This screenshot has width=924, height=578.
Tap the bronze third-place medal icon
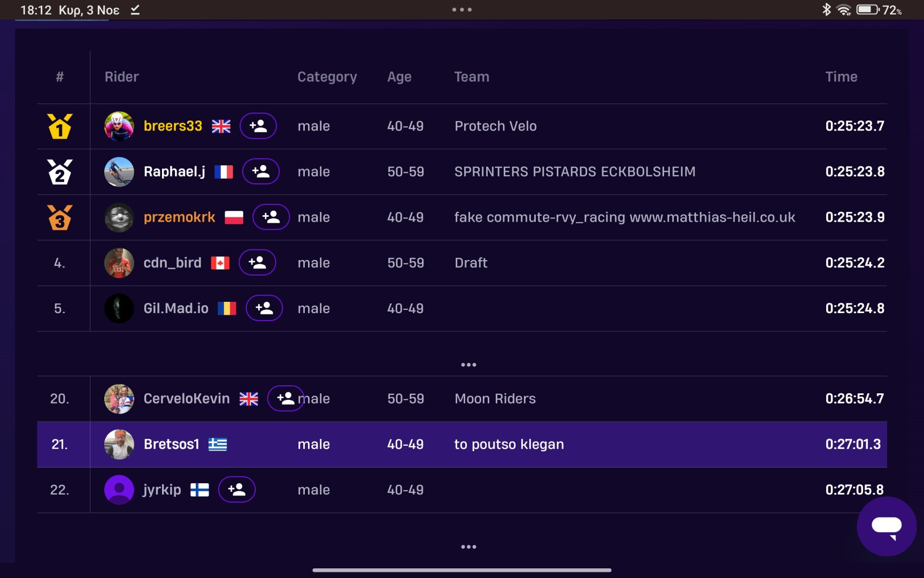60,217
